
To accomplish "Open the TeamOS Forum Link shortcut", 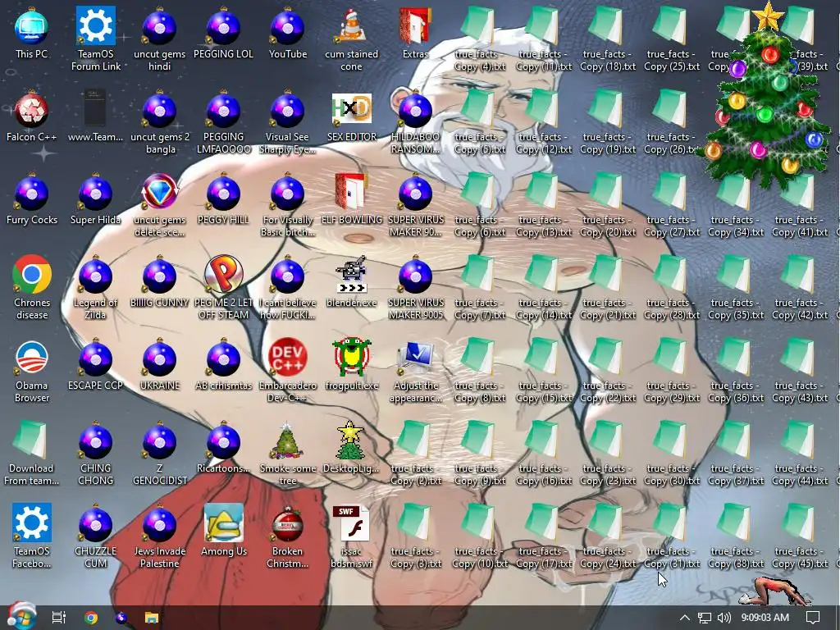I will (x=96, y=39).
